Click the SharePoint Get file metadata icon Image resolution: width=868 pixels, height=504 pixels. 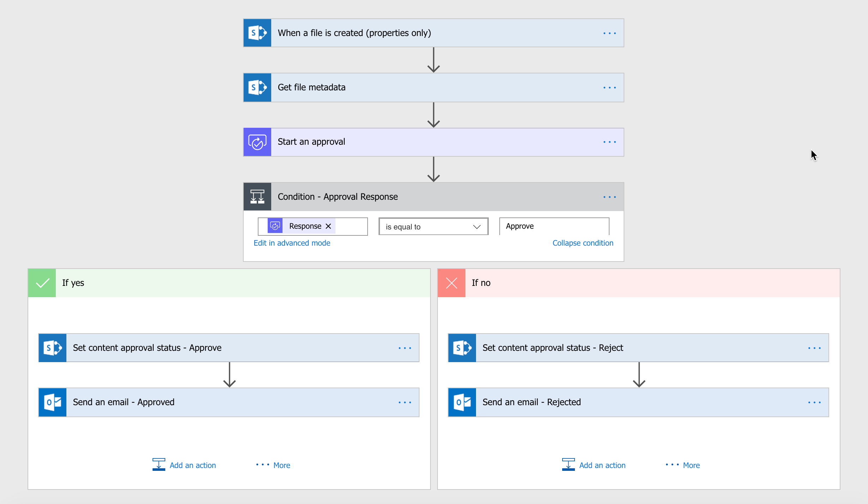(x=257, y=88)
